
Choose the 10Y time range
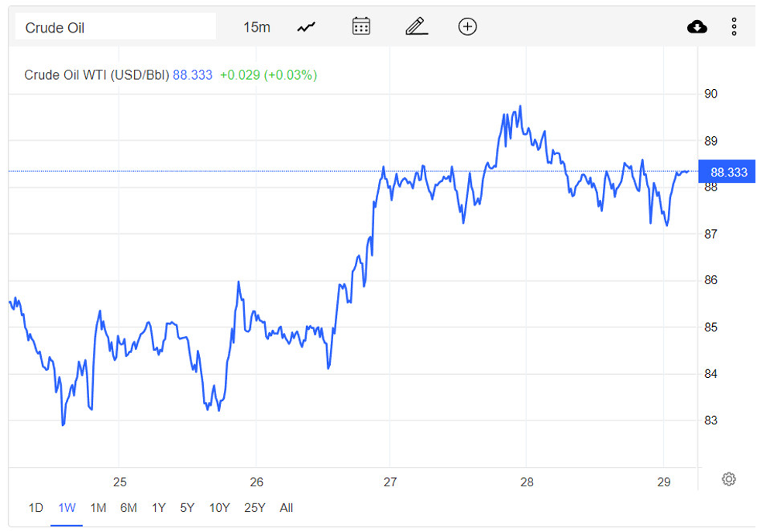[219, 508]
